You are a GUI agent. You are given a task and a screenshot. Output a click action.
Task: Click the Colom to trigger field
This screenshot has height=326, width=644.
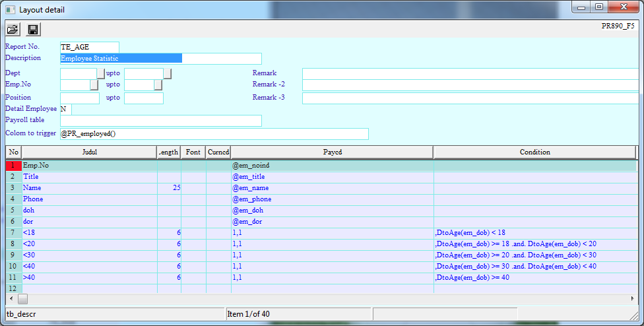pos(214,134)
